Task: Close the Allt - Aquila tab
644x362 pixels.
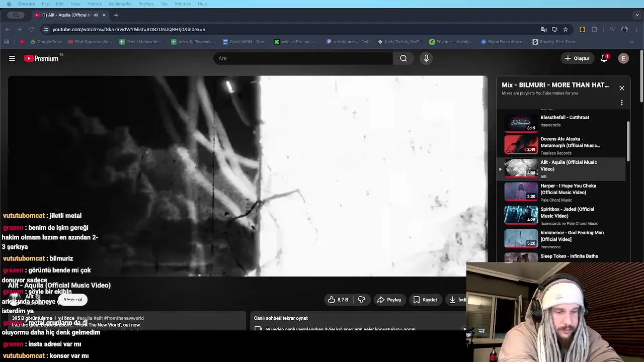Action: (104, 15)
